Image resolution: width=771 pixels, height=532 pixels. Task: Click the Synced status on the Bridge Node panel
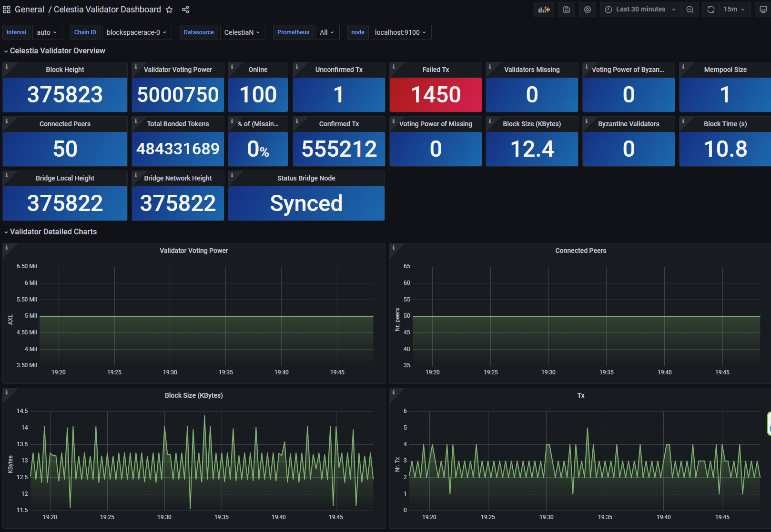click(x=306, y=203)
